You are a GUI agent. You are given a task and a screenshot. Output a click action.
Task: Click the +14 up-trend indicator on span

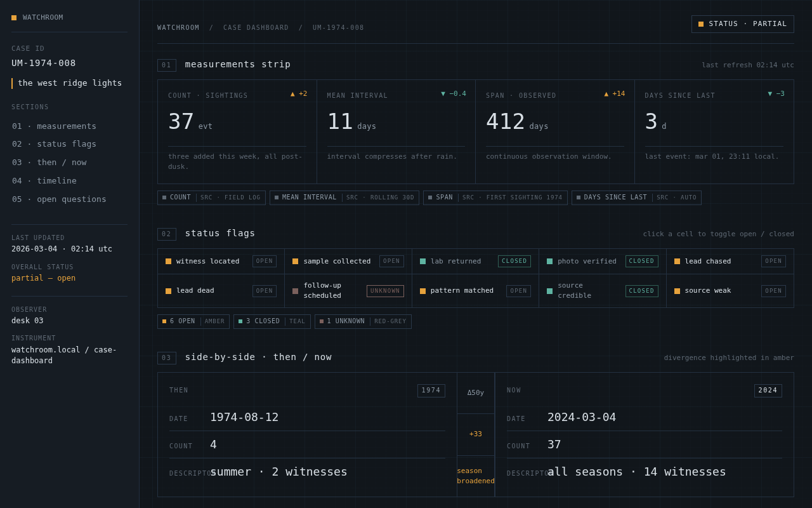pyautogui.click(x=614, y=94)
